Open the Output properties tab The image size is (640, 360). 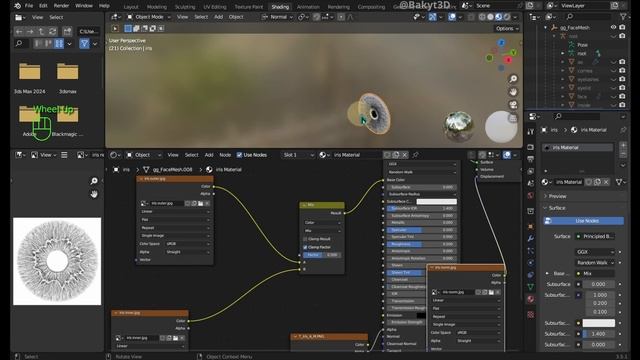531,159
